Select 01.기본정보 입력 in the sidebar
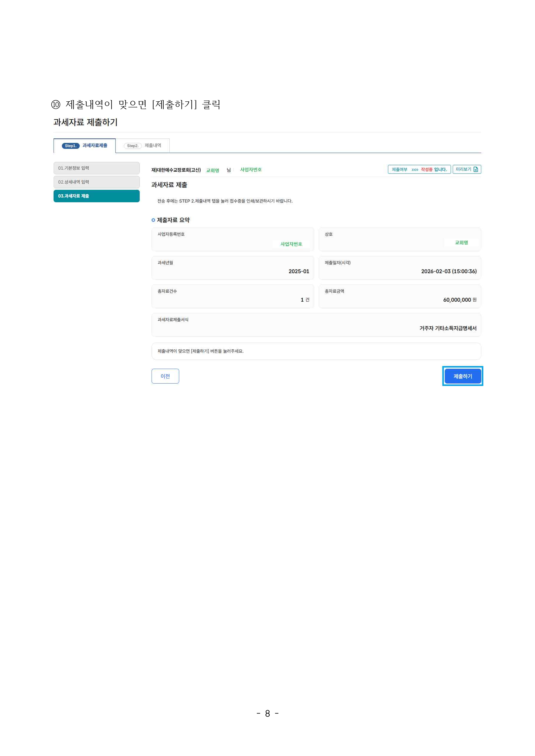The width and height of the screenshot is (535, 756). (x=96, y=168)
